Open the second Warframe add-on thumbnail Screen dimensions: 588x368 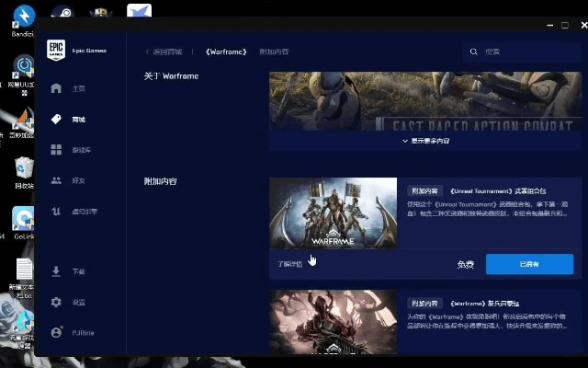[x=334, y=322]
